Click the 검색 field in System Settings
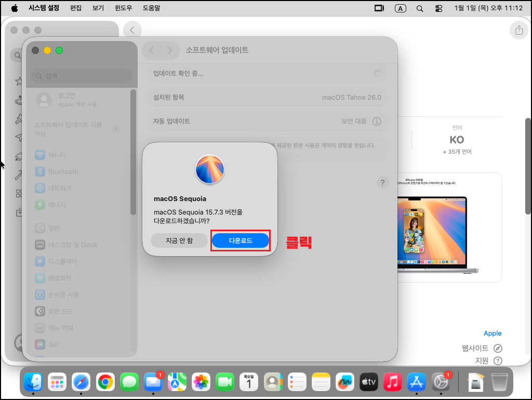Screen dimensions: 532x400 click(x=82, y=76)
